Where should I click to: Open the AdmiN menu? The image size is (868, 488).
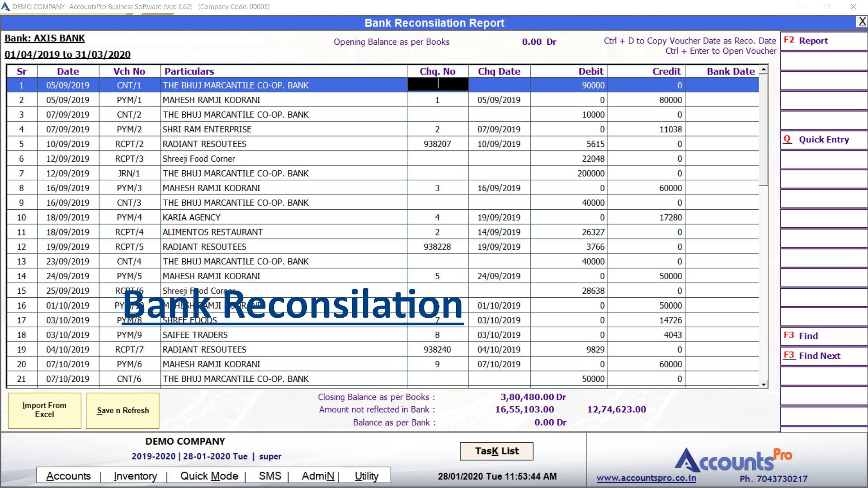318,476
